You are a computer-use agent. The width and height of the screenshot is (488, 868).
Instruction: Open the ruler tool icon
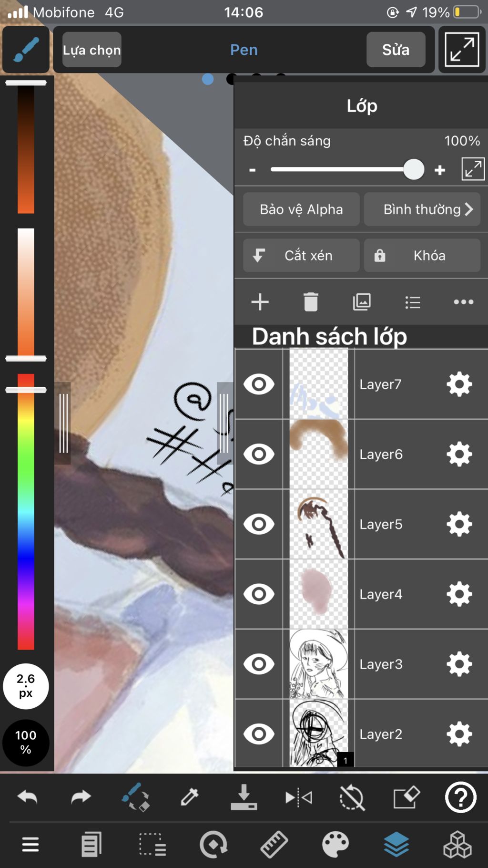(274, 845)
